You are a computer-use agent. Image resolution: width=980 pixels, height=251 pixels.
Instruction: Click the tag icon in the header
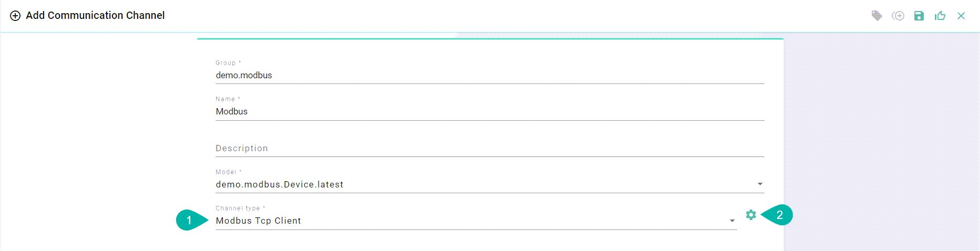coord(876,16)
